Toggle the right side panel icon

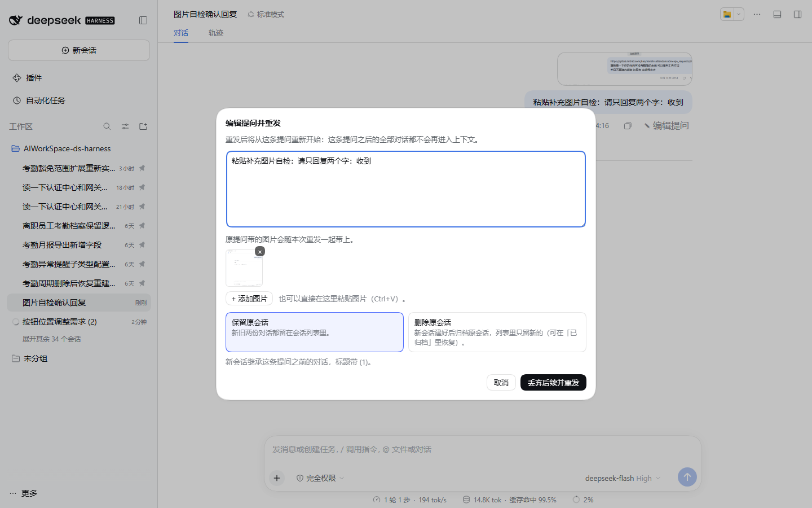pyautogui.click(x=797, y=14)
